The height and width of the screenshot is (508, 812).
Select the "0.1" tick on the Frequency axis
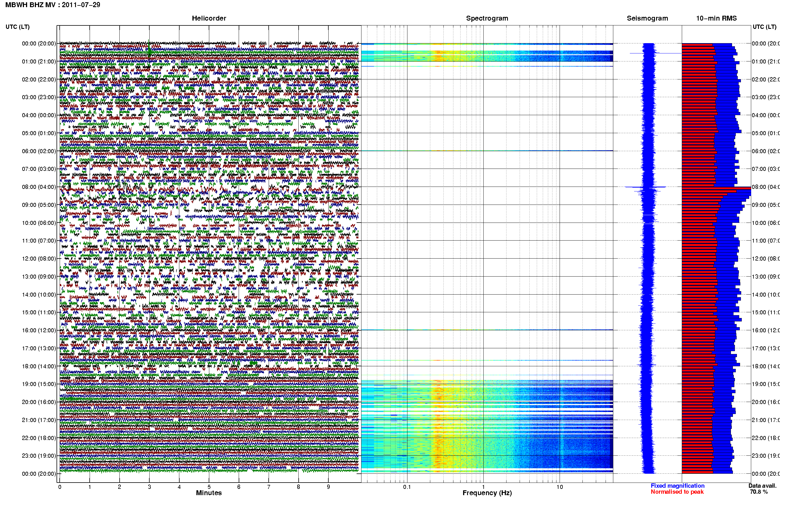(x=407, y=487)
